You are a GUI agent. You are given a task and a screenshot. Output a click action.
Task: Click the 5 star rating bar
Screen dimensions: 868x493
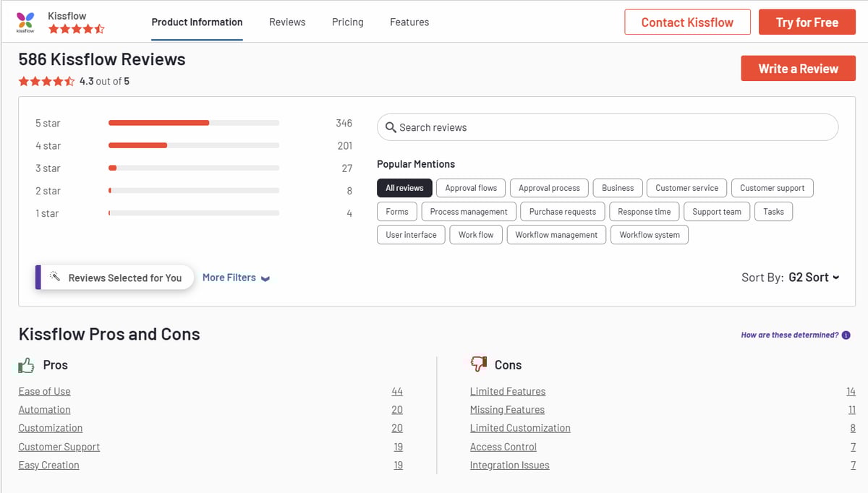click(193, 123)
